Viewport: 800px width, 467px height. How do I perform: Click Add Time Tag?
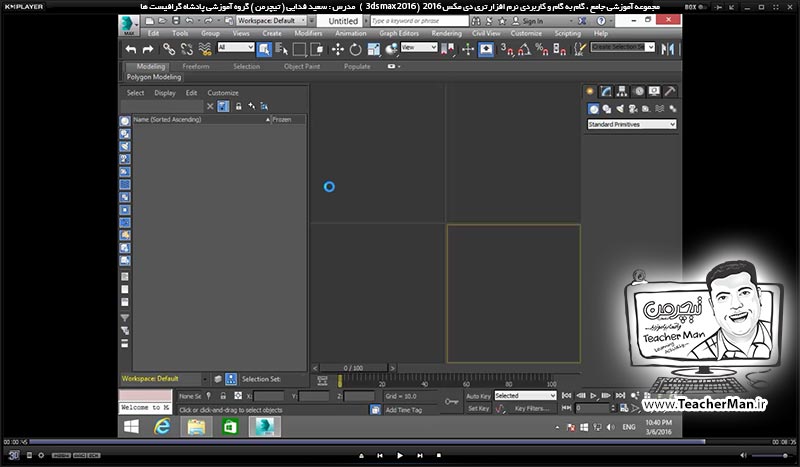click(404, 410)
